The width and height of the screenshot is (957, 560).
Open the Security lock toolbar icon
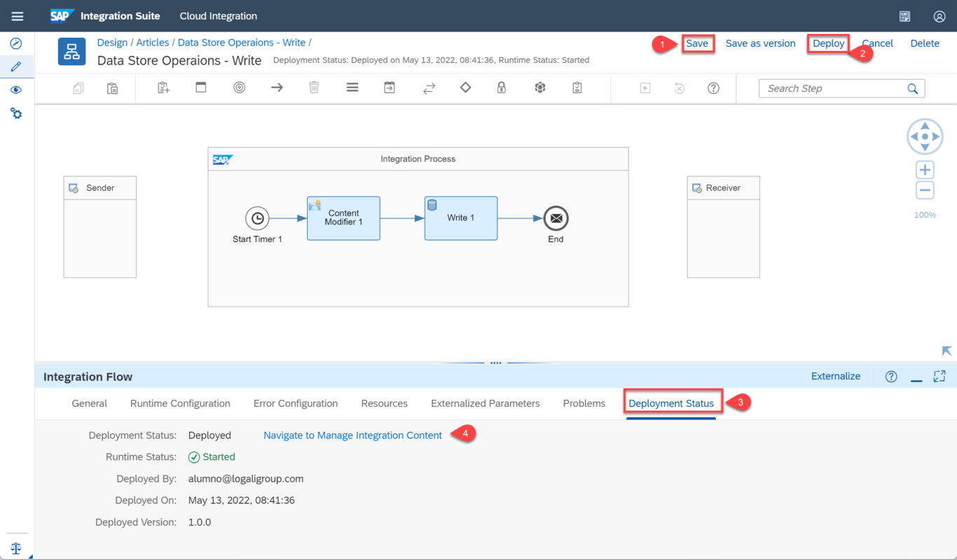[x=502, y=87]
